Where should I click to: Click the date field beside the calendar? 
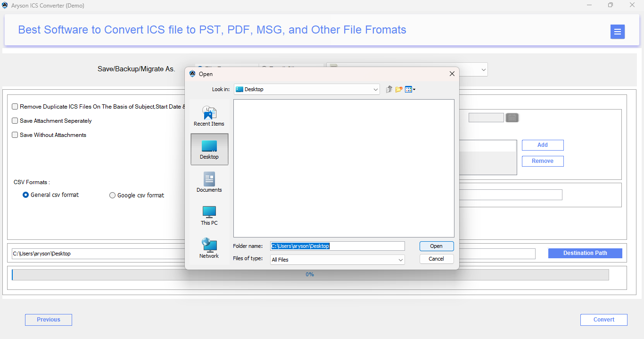(486, 118)
